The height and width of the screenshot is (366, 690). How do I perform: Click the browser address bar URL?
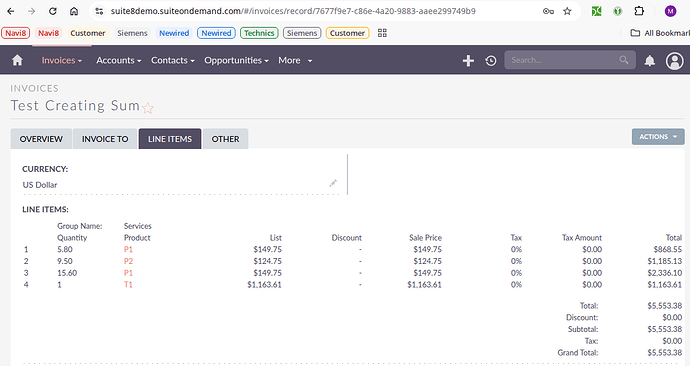(293, 11)
